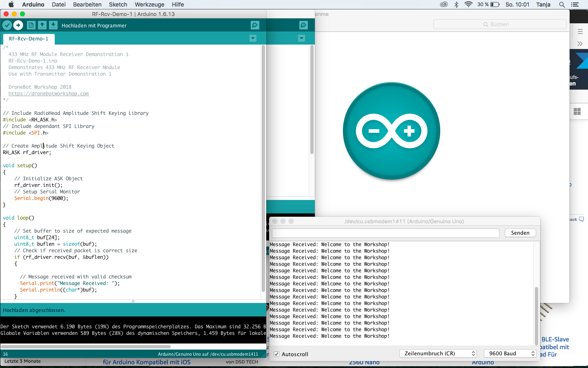Open the Sketch menu
588x368 pixels.
tap(118, 4)
